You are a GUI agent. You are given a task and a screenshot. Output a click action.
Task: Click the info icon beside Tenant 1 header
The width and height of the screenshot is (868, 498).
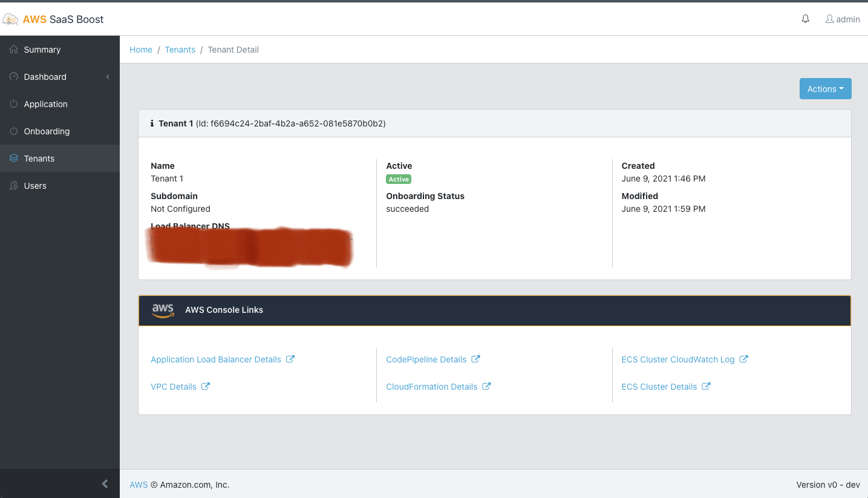click(152, 123)
